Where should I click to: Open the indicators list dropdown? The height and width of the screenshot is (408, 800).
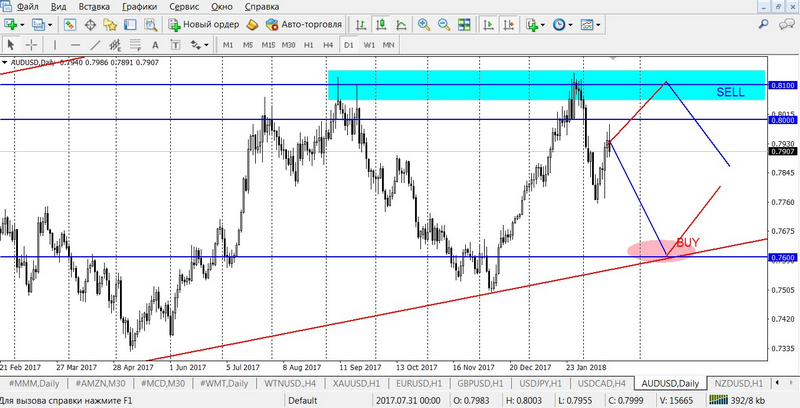pyautogui.click(x=543, y=24)
